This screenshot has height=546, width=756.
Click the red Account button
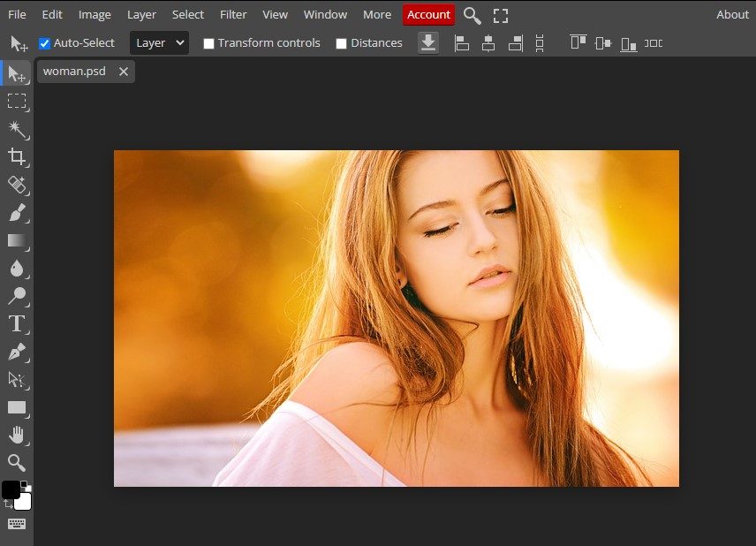click(x=428, y=14)
